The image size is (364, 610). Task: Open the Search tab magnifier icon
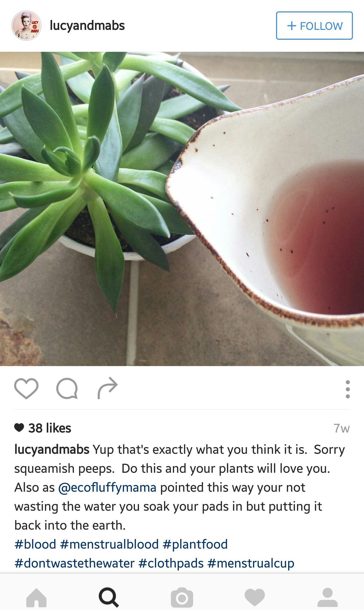coord(109,598)
